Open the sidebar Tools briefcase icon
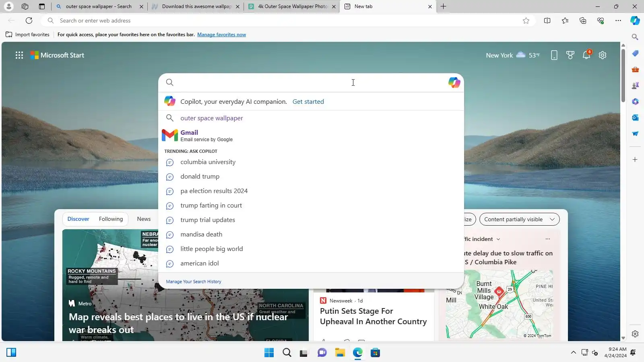 pyautogui.click(x=635, y=69)
